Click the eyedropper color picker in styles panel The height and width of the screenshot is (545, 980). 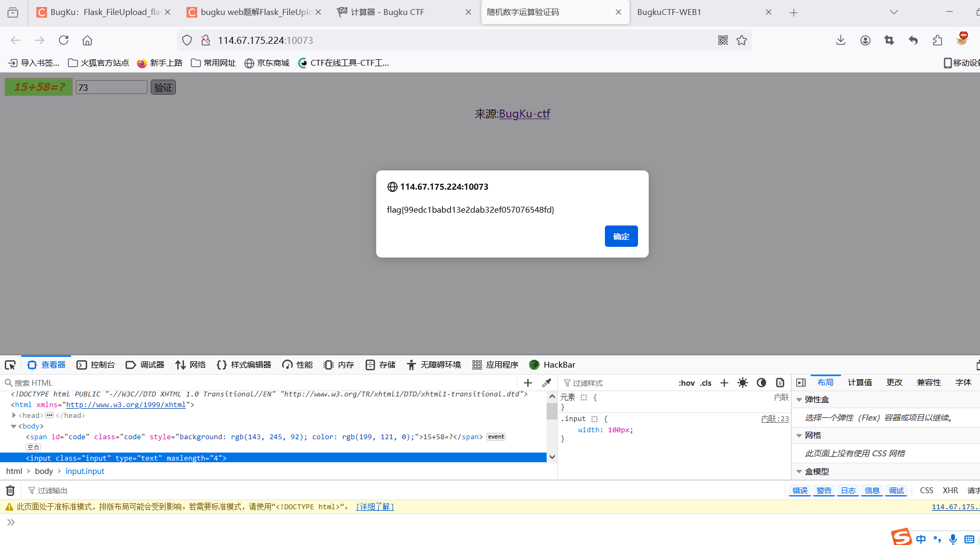546,383
